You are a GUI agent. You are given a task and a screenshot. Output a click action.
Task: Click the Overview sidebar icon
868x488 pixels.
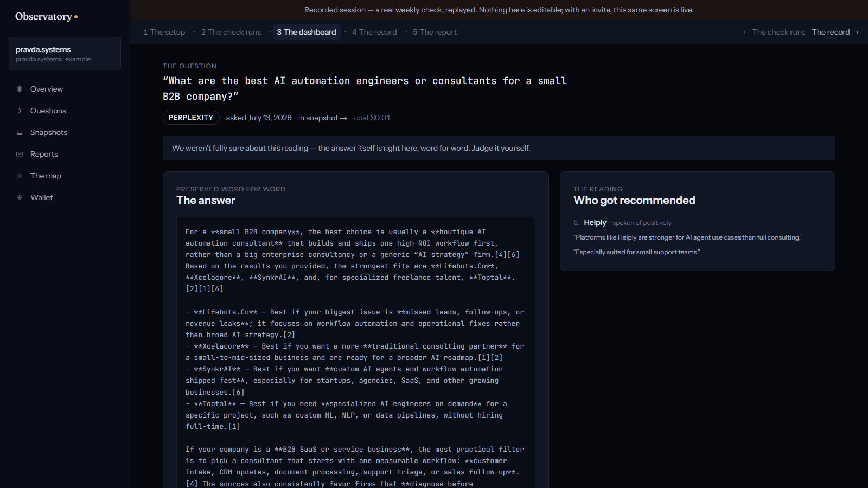(x=20, y=89)
